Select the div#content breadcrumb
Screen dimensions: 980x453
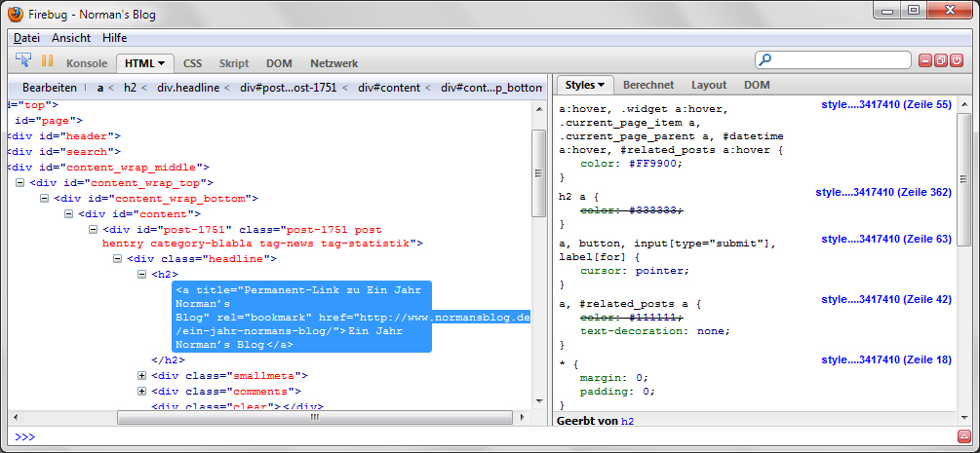point(389,88)
